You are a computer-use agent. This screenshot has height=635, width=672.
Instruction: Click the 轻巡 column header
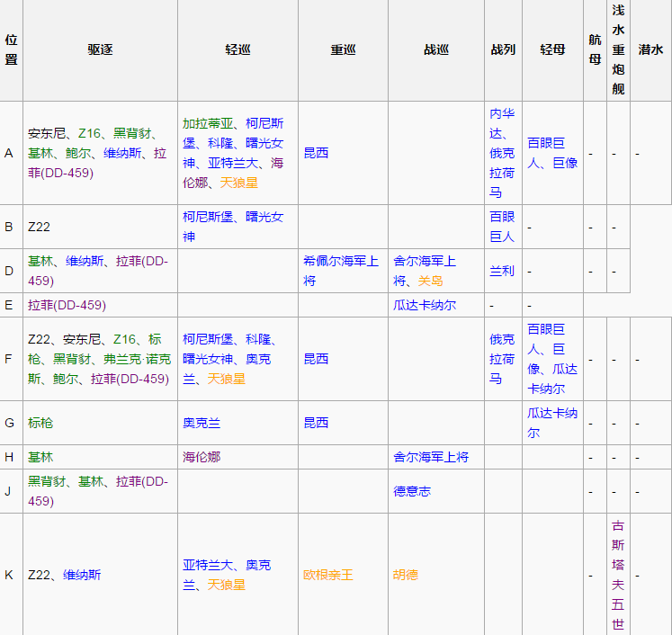click(237, 49)
